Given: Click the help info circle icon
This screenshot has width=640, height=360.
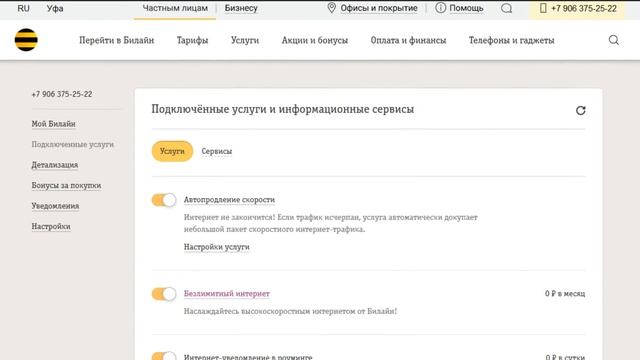Looking at the screenshot, I should click(x=440, y=8).
